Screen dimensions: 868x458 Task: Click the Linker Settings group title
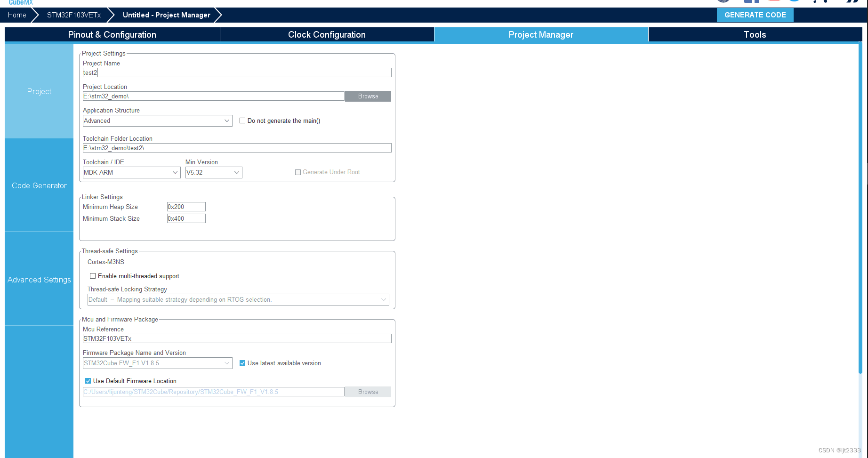click(102, 197)
